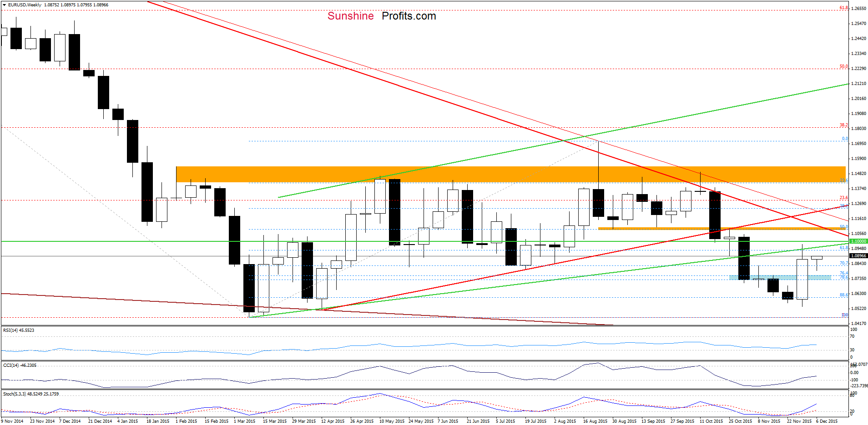868x425 pixels.
Task: Click the large orange resistance zone rectangle
Action: (510, 175)
